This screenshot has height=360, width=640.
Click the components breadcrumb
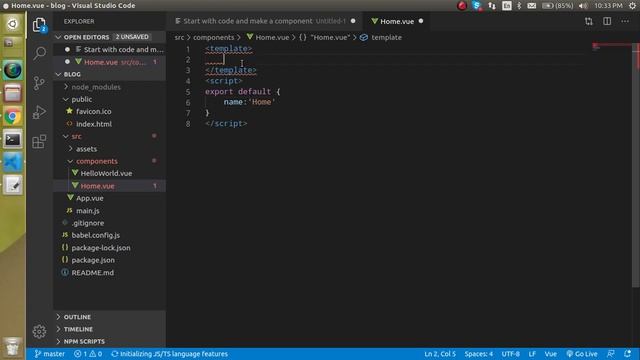213,38
